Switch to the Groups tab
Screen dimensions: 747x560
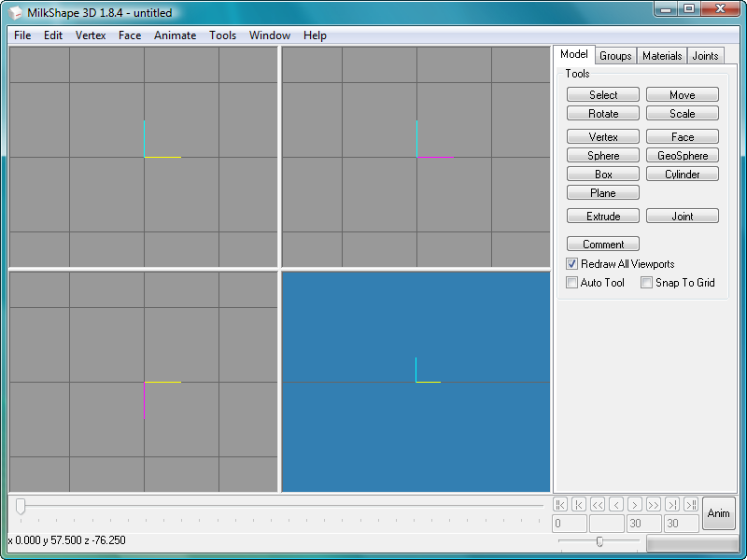coord(615,56)
